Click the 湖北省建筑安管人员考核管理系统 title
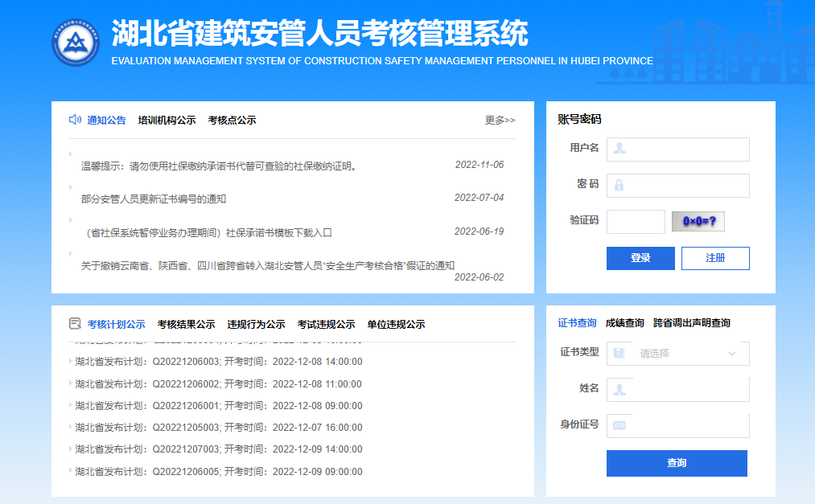Viewport: 815px width, 504px height. point(319,33)
